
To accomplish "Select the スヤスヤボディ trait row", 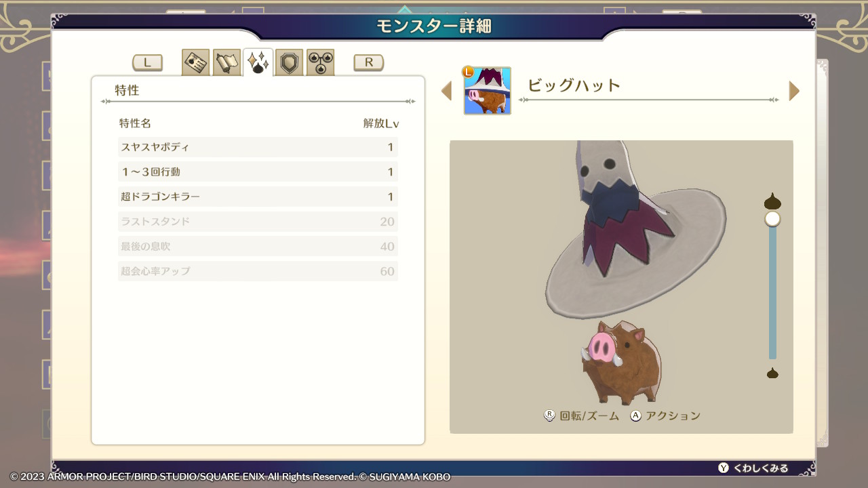I will pos(258,147).
